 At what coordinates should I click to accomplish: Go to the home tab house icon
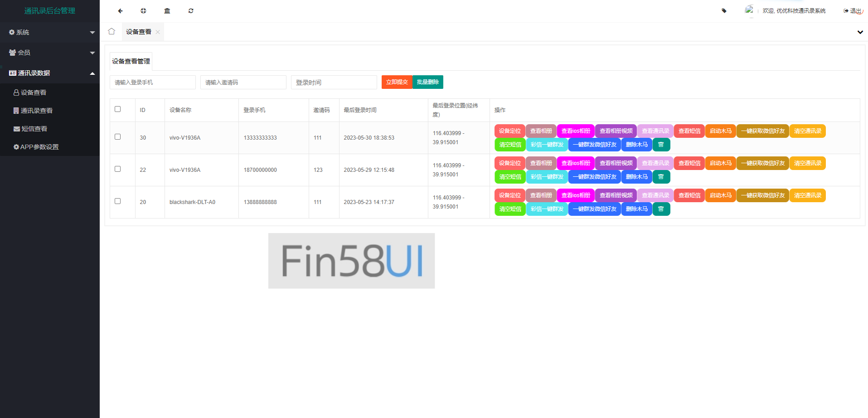click(112, 31)
